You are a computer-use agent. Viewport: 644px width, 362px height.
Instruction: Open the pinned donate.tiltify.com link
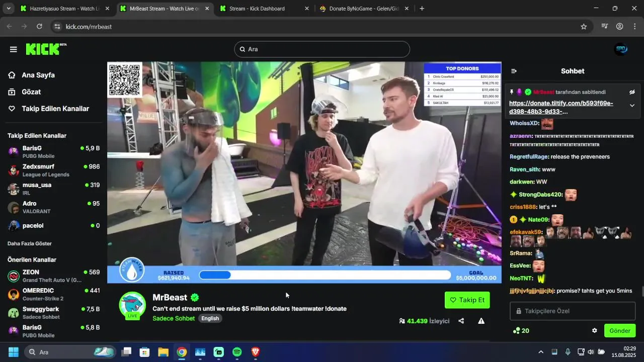tap(561, 107)
